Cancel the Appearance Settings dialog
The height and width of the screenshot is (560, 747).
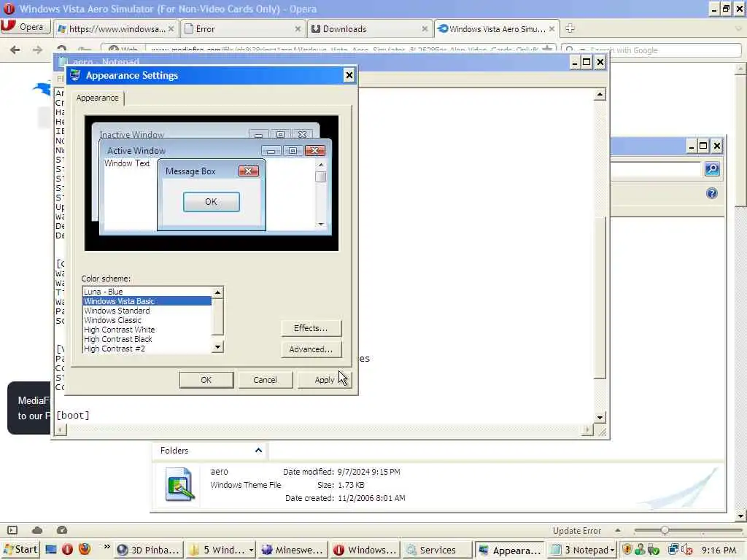[x=265, y=379]
